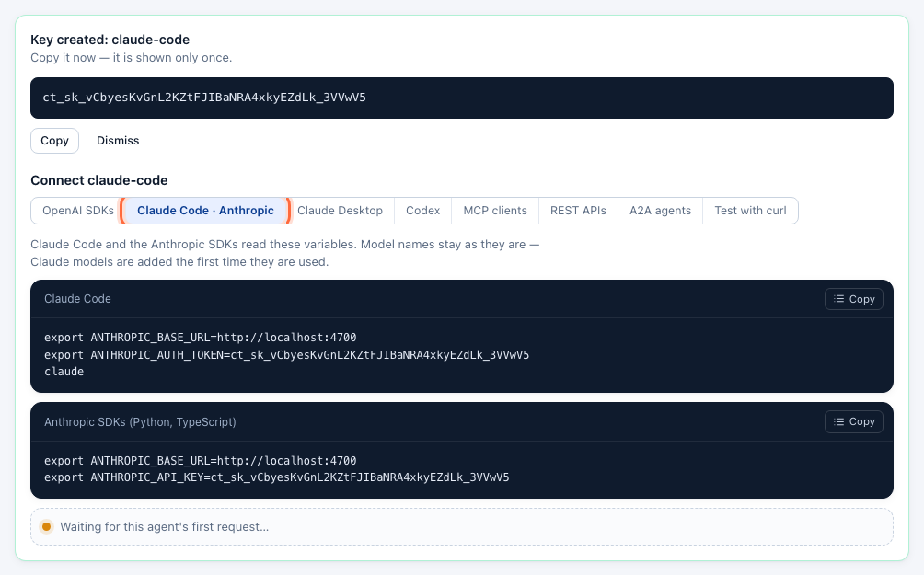Copy the Claude Code snippet
Image resolution: width=924 pixels, height=575 pixels.
coord(854,299)
